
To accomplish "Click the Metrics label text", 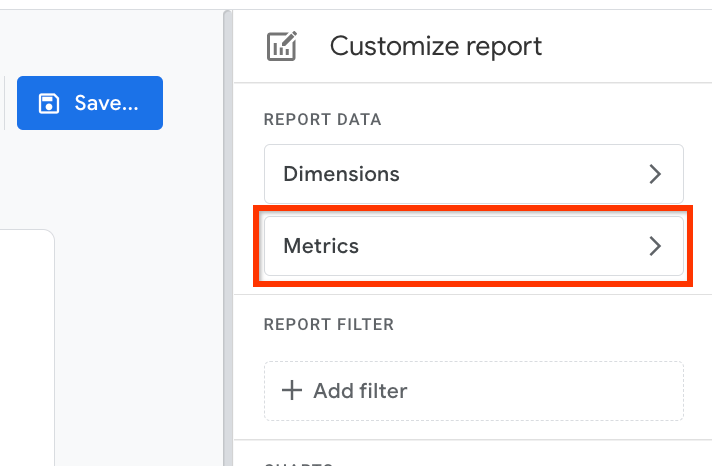I will click(321, 246).
